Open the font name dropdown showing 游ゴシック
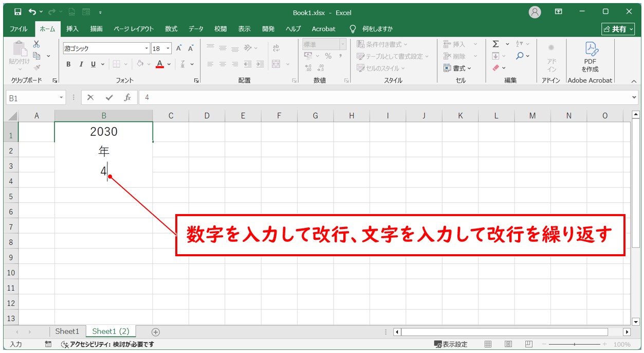 [146, 48]
